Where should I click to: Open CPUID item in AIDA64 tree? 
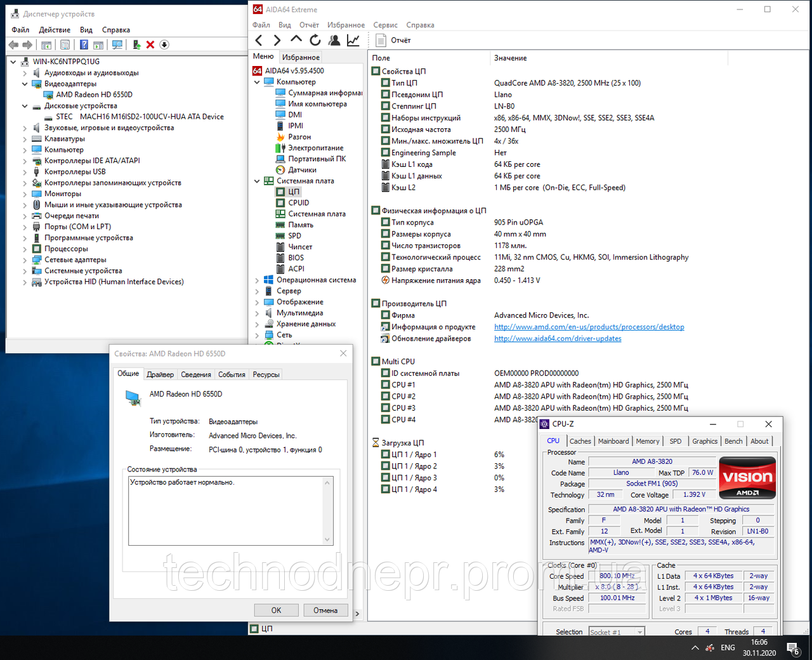click(299, 203)
